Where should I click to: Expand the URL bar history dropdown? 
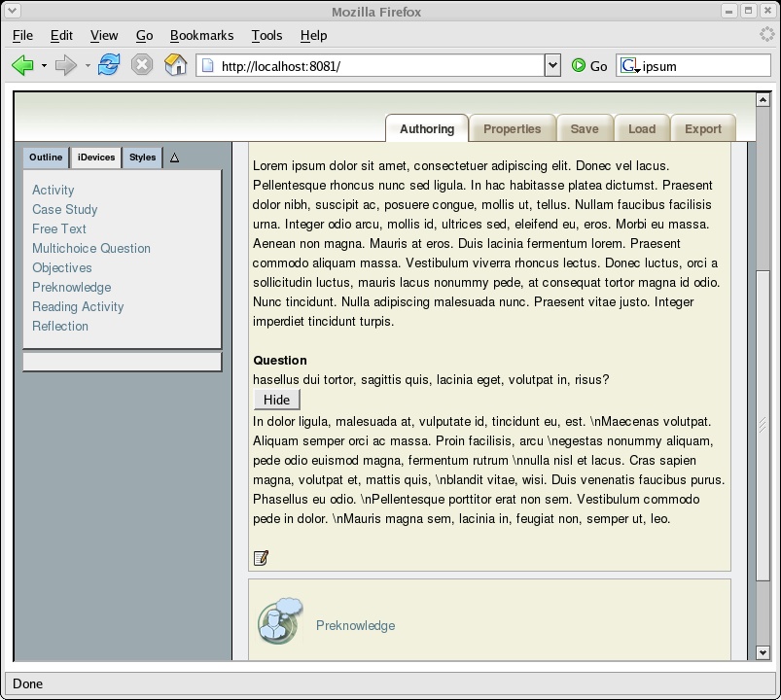(552, 65)
